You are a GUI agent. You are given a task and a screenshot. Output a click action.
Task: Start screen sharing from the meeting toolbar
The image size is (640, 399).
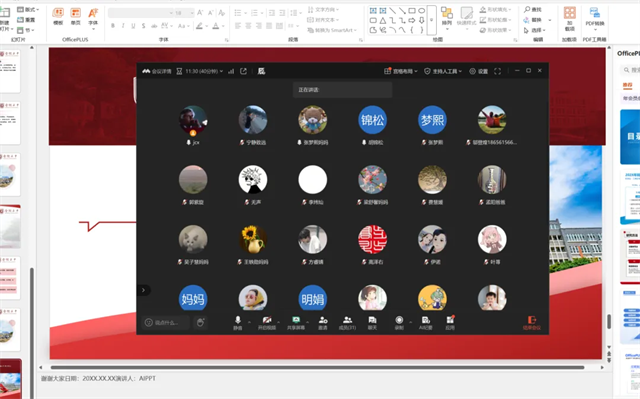pyautogui.click(x=296, y=322)
